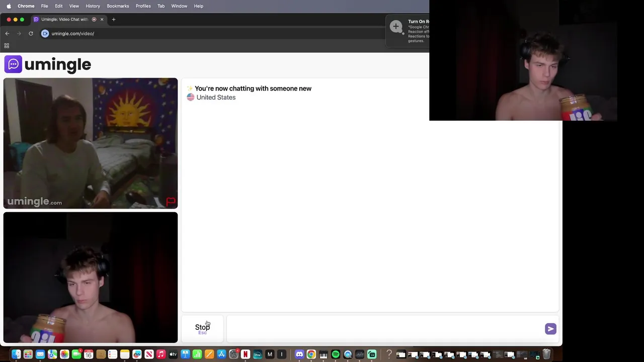Open the Tab menu
The width and height of the screenshot is (644, 362).
pos(161,6)
